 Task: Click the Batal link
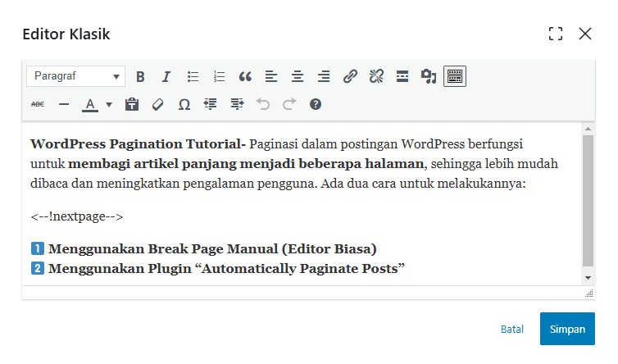(512, 330)
